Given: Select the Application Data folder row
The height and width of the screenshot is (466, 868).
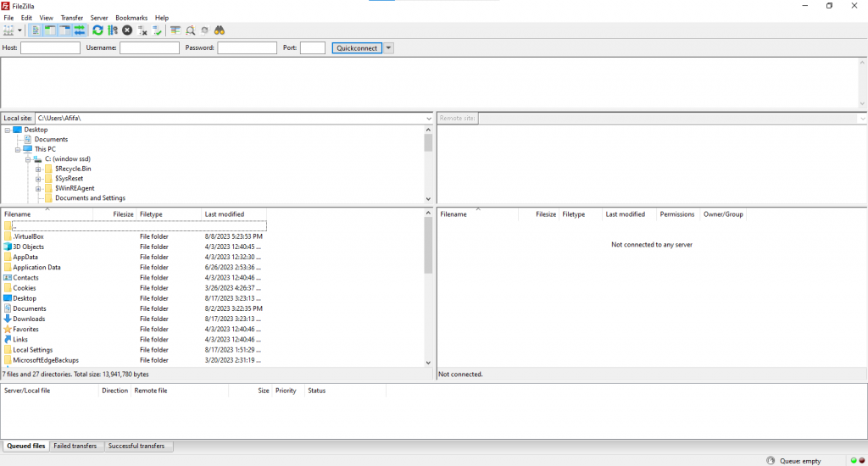Looking at the screenshot, I should [x=135, y=267].
